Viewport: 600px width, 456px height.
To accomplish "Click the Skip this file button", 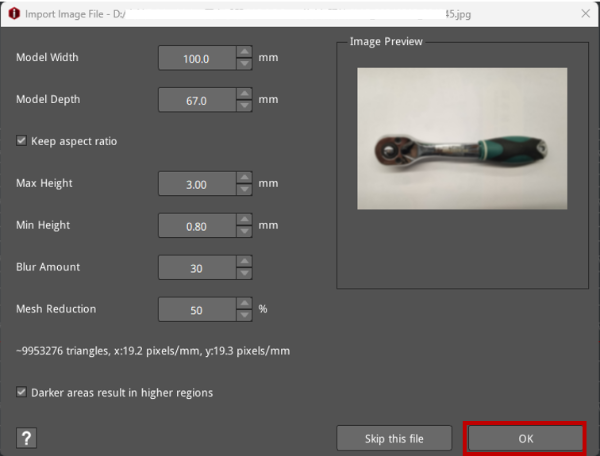I will pyautogui.click(x=394, y=438).
